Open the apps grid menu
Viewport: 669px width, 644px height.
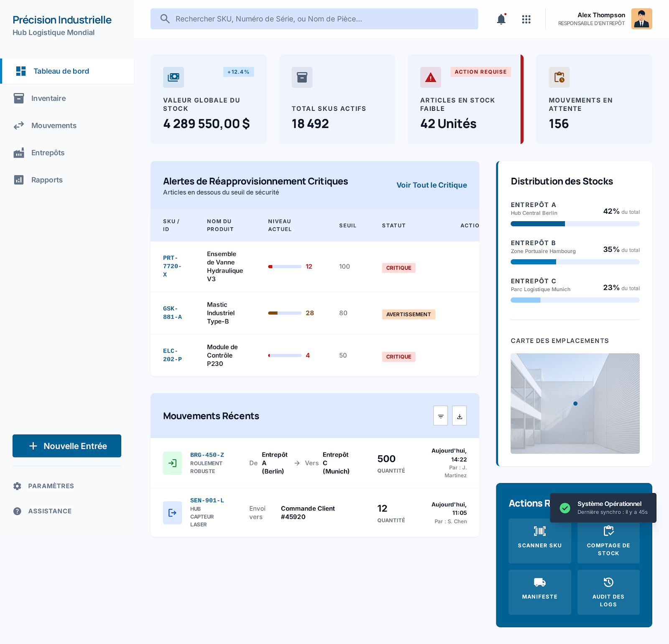click(x=526, y=19)
